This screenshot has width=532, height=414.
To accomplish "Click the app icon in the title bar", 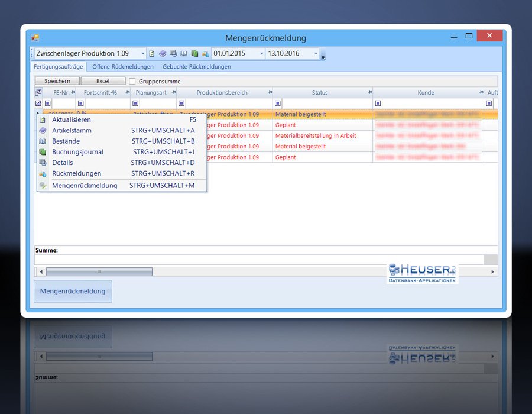I will 35,38.
